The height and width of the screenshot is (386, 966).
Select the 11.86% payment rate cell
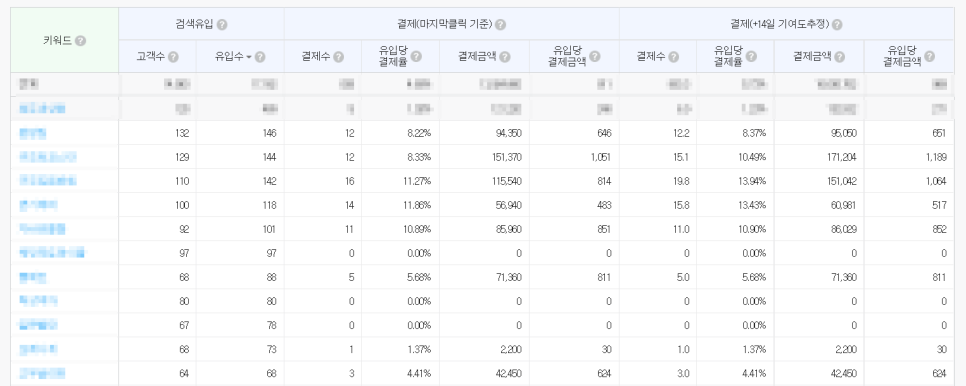coord(400,205)
